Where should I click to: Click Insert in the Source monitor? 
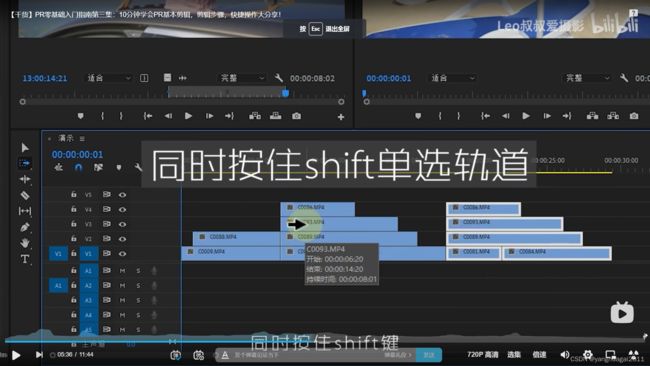pyautogui.click(x=255, y=116)
